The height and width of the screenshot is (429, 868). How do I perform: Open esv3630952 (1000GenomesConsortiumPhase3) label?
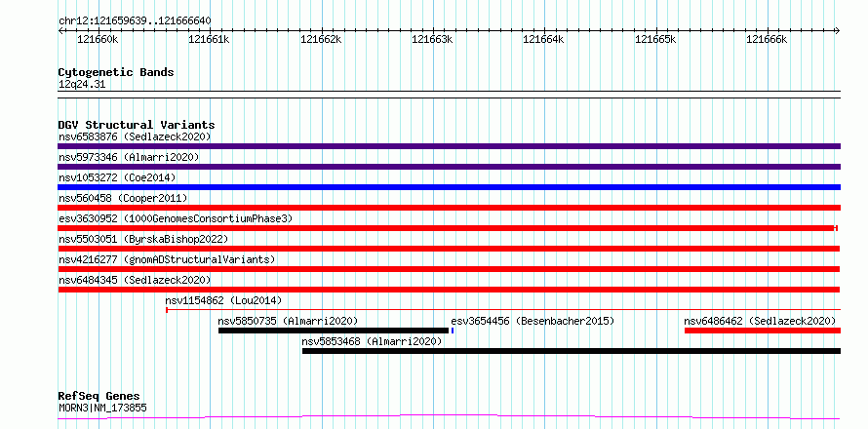coord(176,218)
